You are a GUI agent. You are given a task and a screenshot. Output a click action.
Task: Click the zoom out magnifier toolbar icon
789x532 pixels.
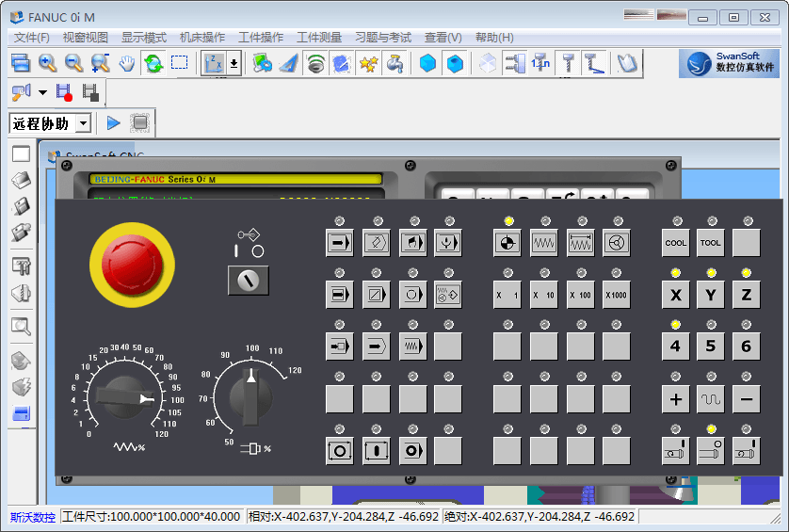click(74, 63)
